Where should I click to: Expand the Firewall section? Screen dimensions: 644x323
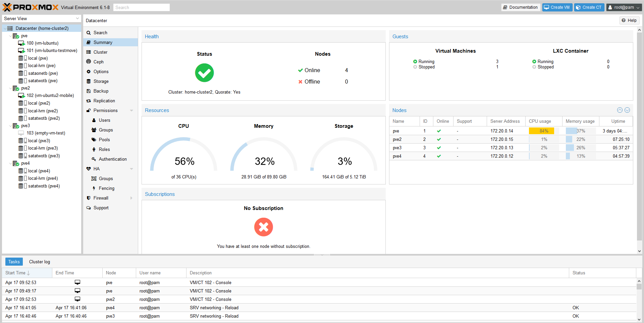pos(131,198)
